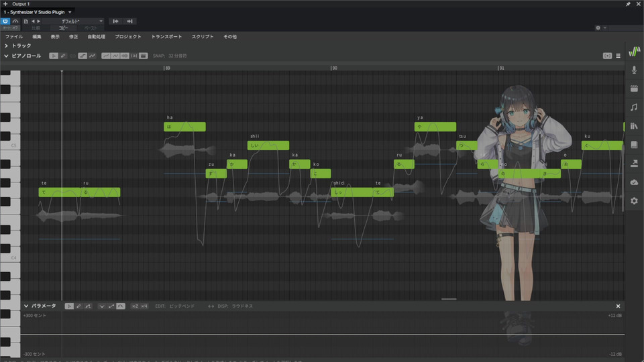Toggle the x4 vertical zoom button
The width and height of the screenshot is (644, 362).
point(144,306)
